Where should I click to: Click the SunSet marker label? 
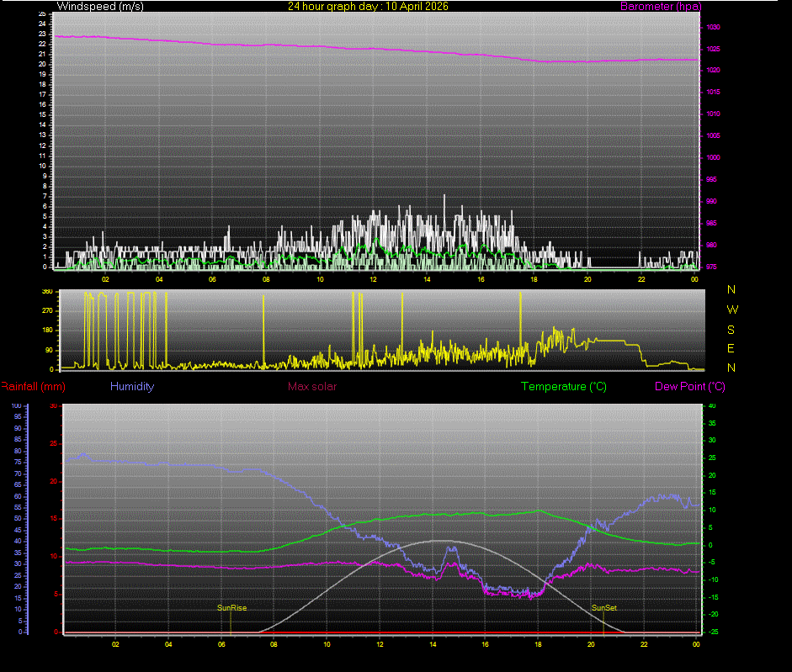pyautogui.click(x=603, y=607)
